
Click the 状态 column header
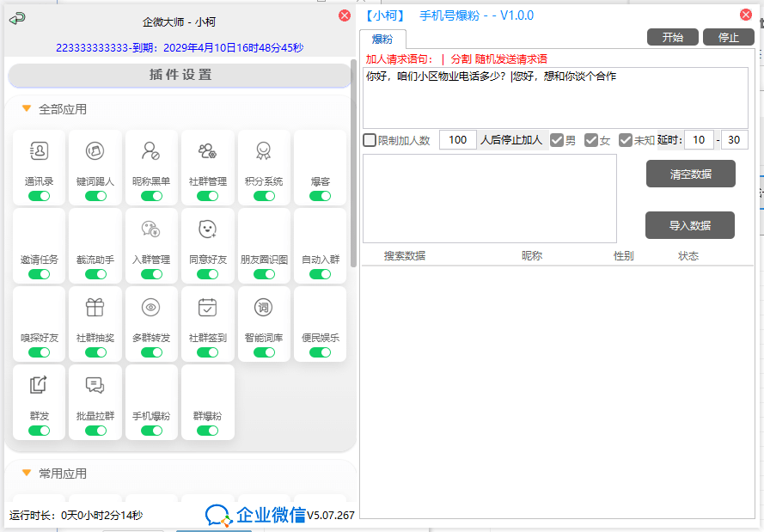[688, 256]
